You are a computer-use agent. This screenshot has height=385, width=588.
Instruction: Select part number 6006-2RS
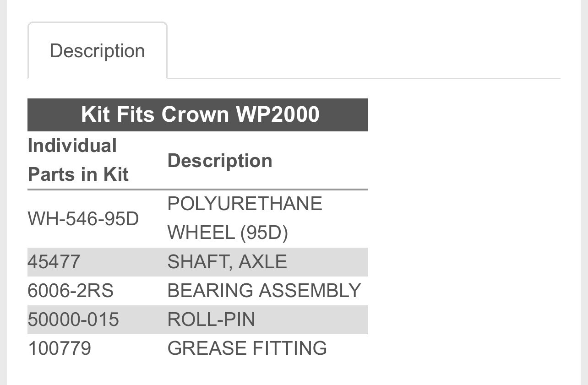pyautogui.click(x=70, y=290)
